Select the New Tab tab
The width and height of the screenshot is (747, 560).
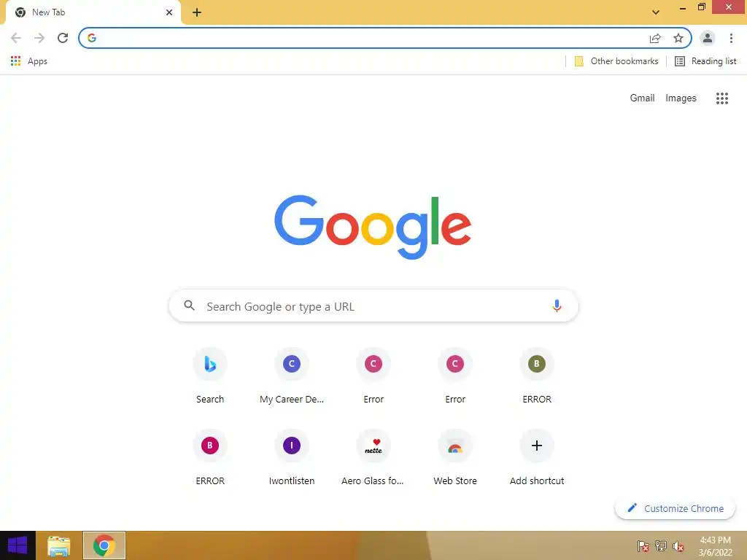tap(93, 12)
